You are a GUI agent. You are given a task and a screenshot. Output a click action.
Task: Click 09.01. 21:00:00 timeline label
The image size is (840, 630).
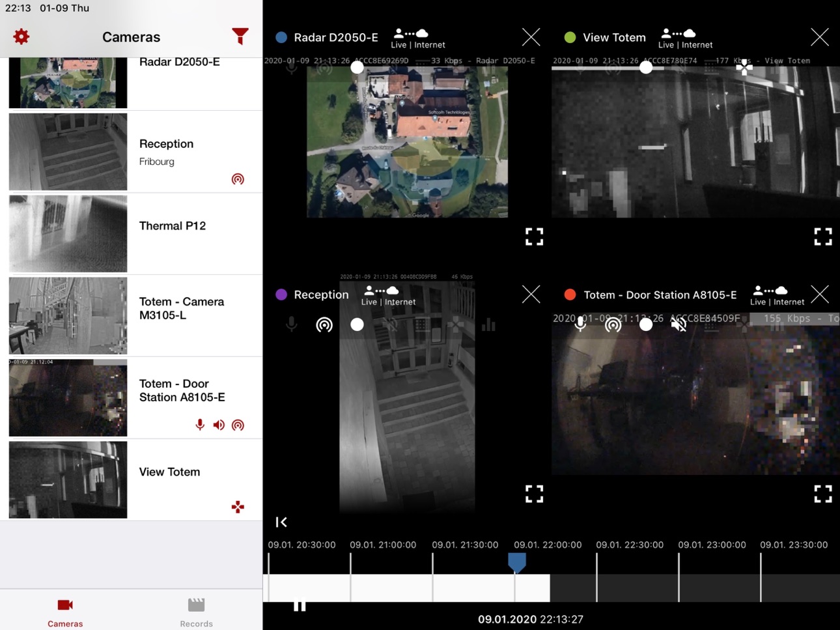pos(383,545)
